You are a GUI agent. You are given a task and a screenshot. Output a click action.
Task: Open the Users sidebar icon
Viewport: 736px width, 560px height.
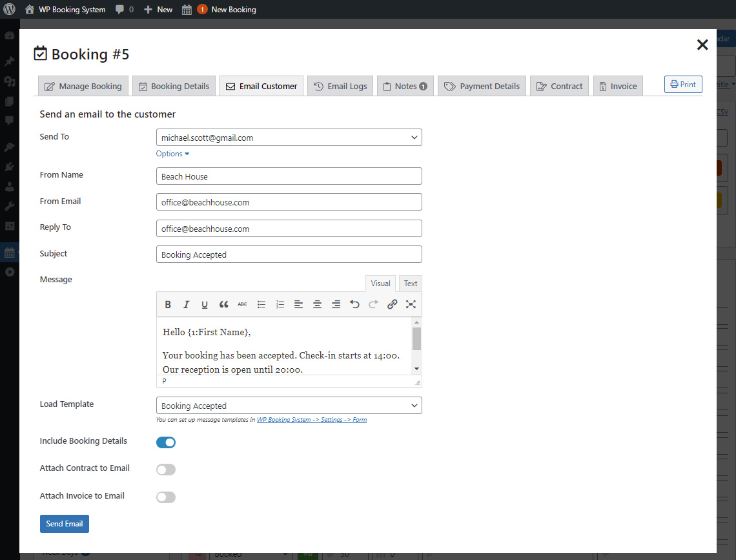pos(10,187)
